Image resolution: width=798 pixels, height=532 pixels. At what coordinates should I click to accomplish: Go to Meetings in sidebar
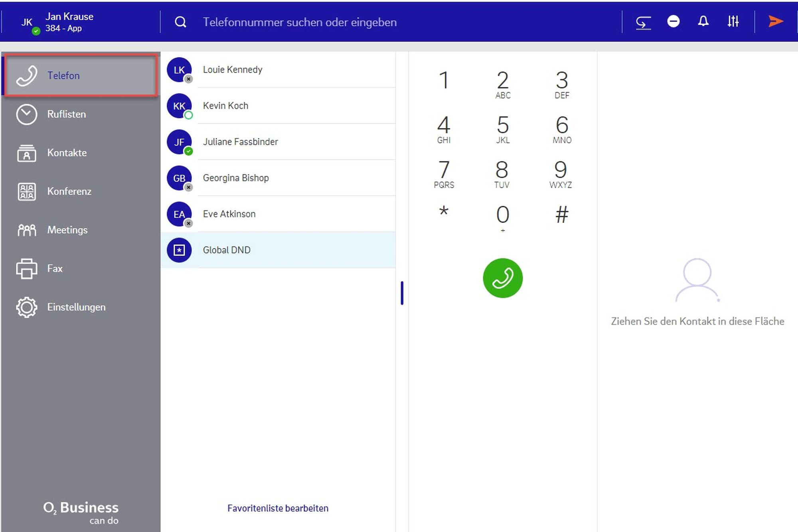67,230
